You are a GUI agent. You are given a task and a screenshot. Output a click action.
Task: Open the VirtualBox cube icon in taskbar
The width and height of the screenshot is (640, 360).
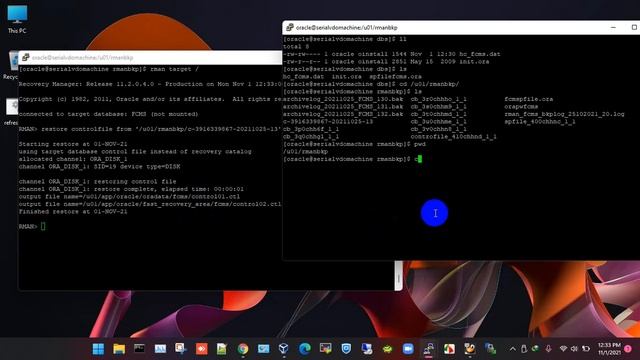pos(284,349)
